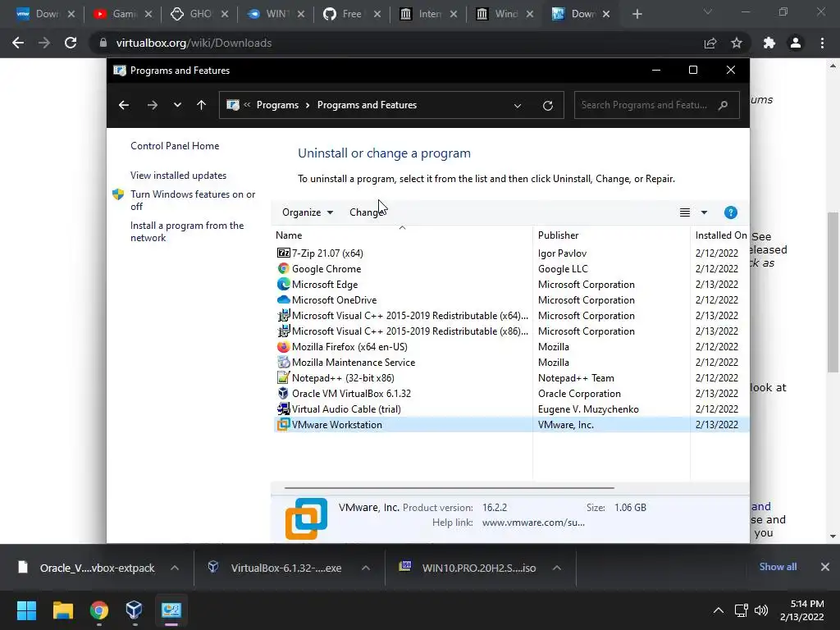840x630 pixels.
Task: Click the Microsoft OneDrive cloud icon
Action: [x=283, y=299]
